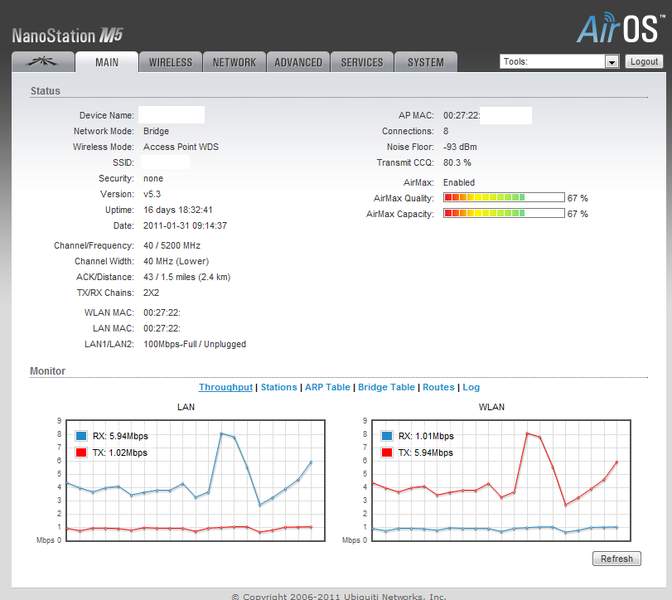Viewport: 672px width, 600px height.
Task: Click the Refresh button
Action: click(616, 558)
